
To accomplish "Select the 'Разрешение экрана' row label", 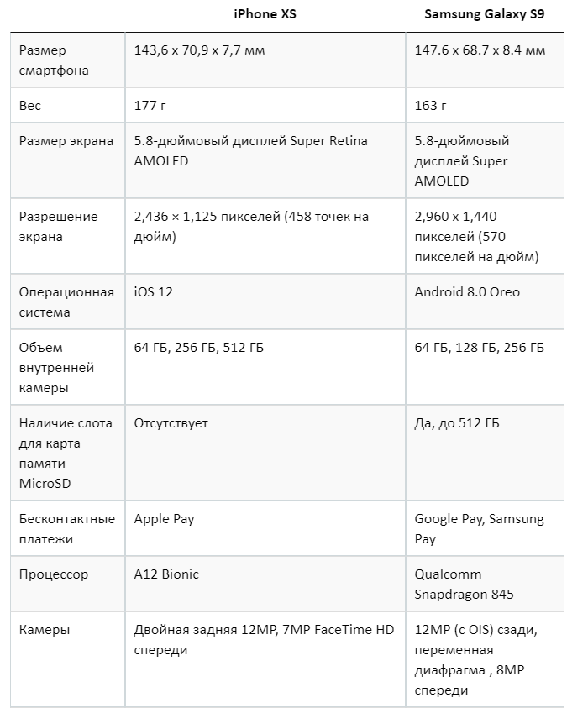I will [59, 227].
